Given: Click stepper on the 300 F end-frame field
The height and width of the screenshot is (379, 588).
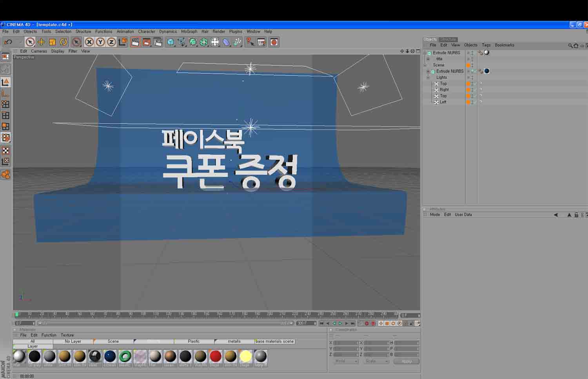Looking at the screenshot, I should [x=315, y=323].
